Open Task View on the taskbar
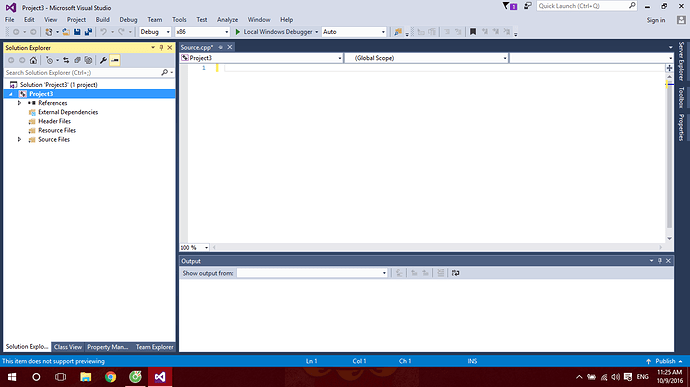Screen dimensions: 690x387 [x=60, y=377]
